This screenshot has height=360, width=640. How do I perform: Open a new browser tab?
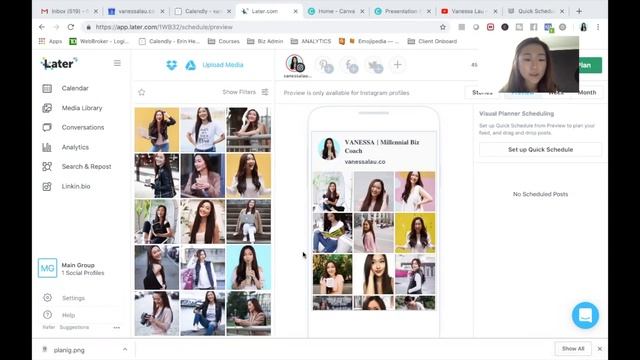click(x=579, y=11)
